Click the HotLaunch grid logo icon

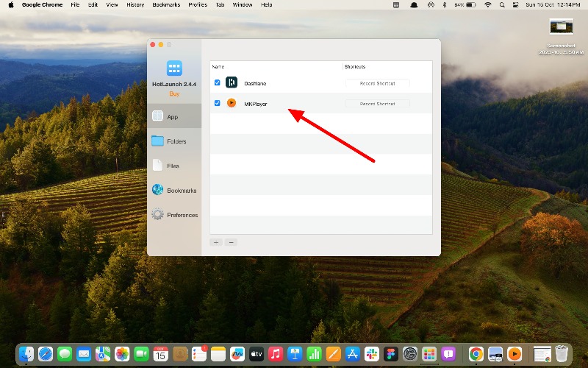pos(174,68)
